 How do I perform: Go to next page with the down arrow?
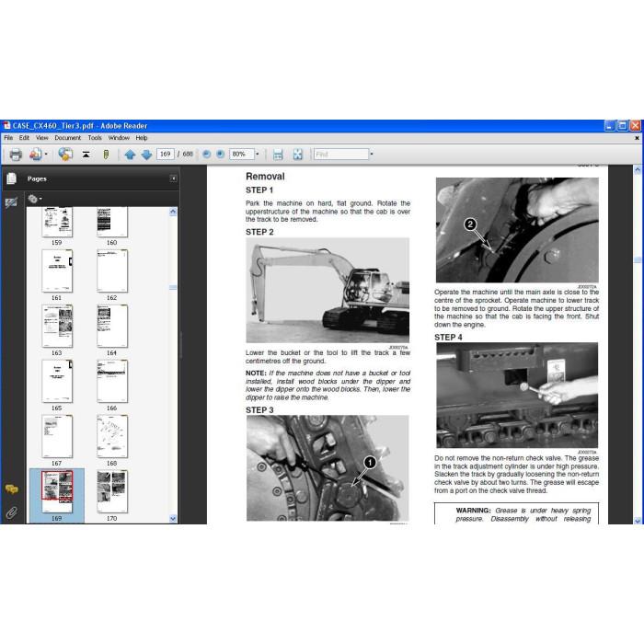pyautogui.click(x=146, y=155)
